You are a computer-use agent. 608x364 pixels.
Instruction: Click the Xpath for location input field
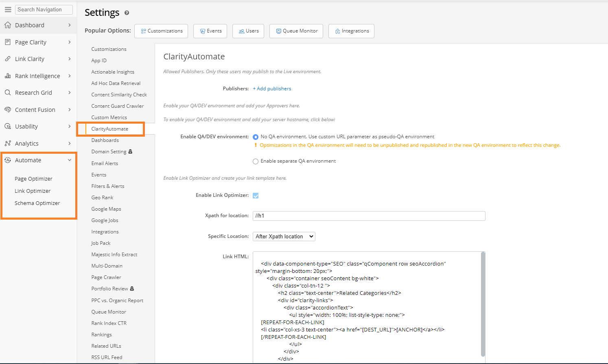pyautogui.click(x=369, y=216)
